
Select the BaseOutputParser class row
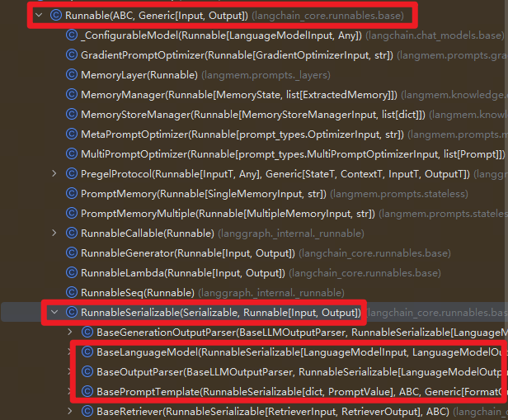[x=254, y=371]
